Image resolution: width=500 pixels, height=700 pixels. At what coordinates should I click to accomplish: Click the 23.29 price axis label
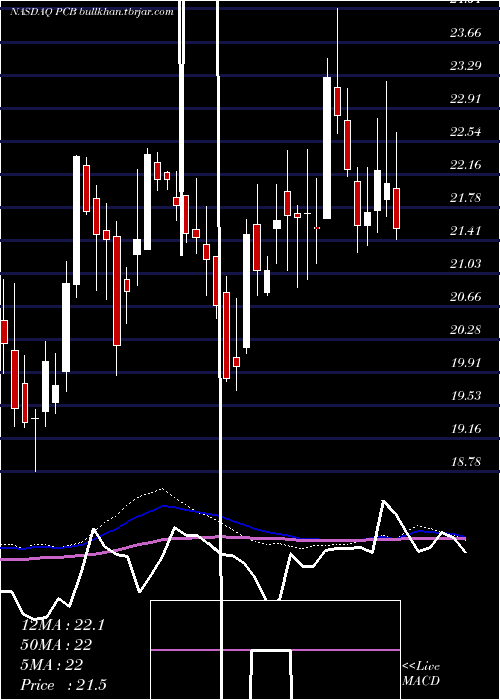(466, 66)
